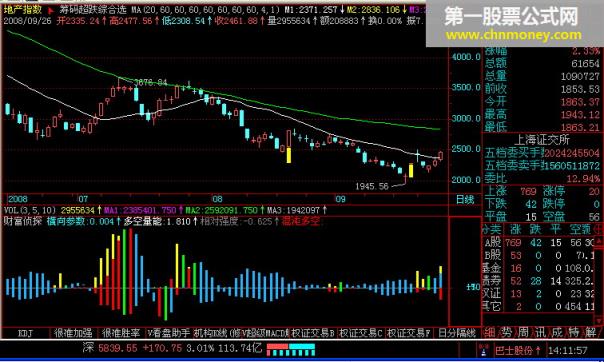The width and height of the screenshot is (604, 362).
Task: Click the 委比 value 12.94%
Action: pyautogui.click(x=583, y=178)
